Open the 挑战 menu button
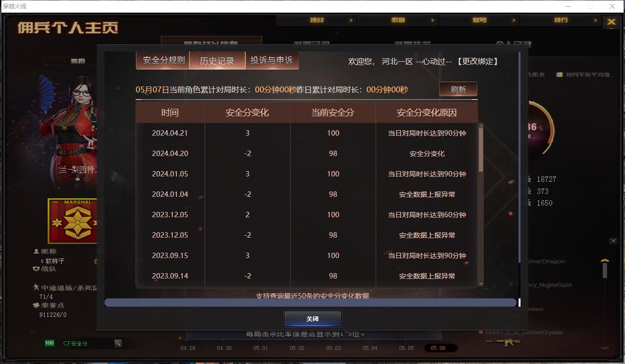This screenshot has height=364, width=625. click(316, 20)
